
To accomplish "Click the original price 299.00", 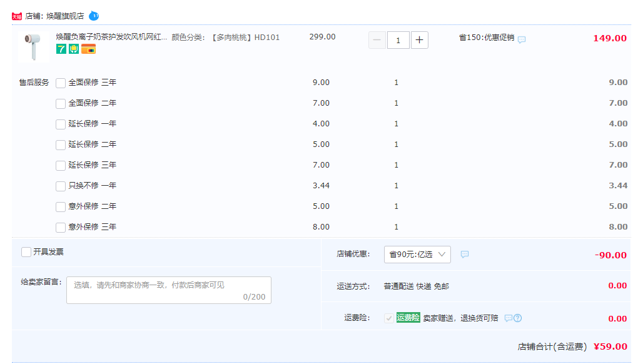I will [x=322, y=37].
